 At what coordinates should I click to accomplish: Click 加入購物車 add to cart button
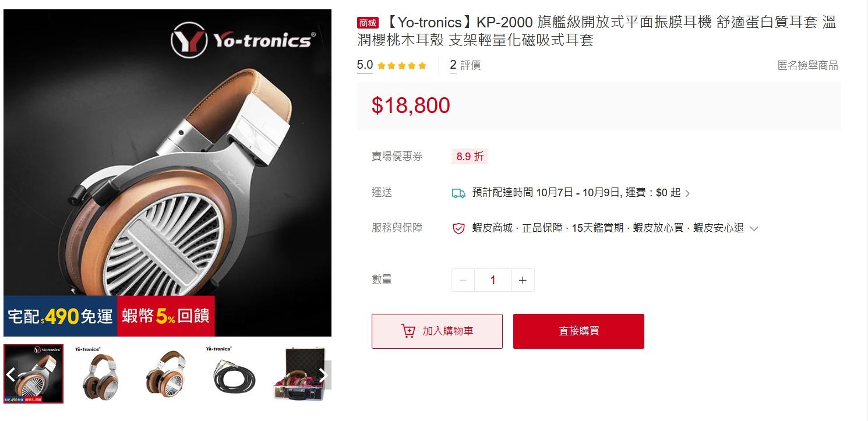(437, 331)
